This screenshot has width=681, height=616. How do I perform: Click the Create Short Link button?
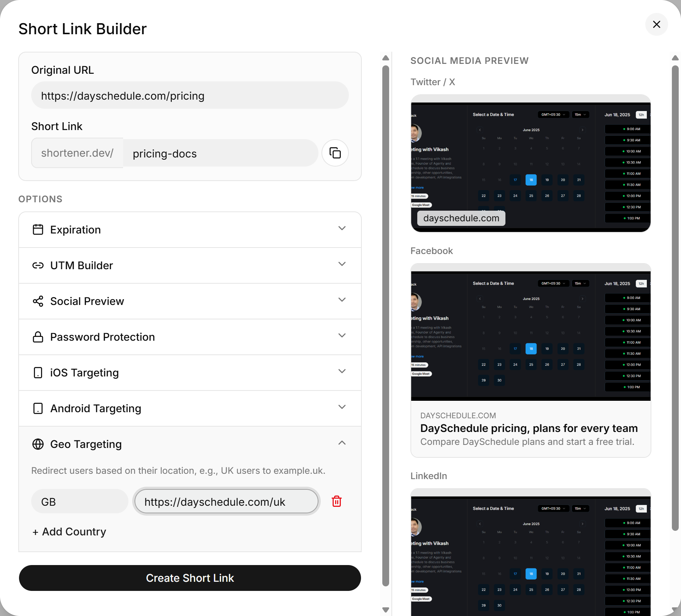[x=190, y=578]
